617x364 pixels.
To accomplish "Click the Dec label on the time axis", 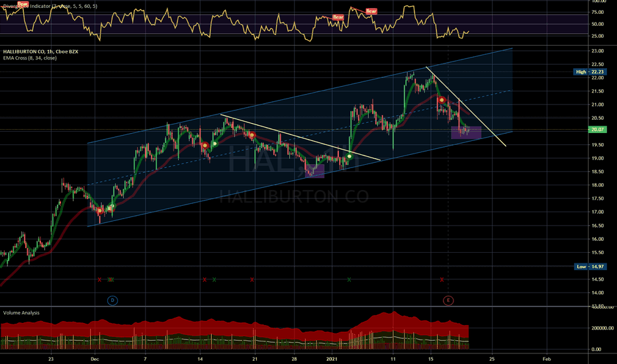I will click(95, 359).
